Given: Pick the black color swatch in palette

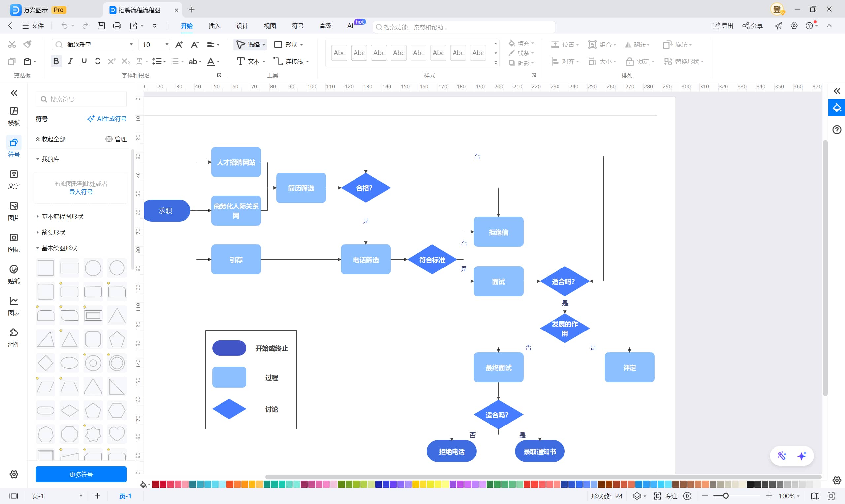Looking at the screenshot, I should click(x=750, y=484).
